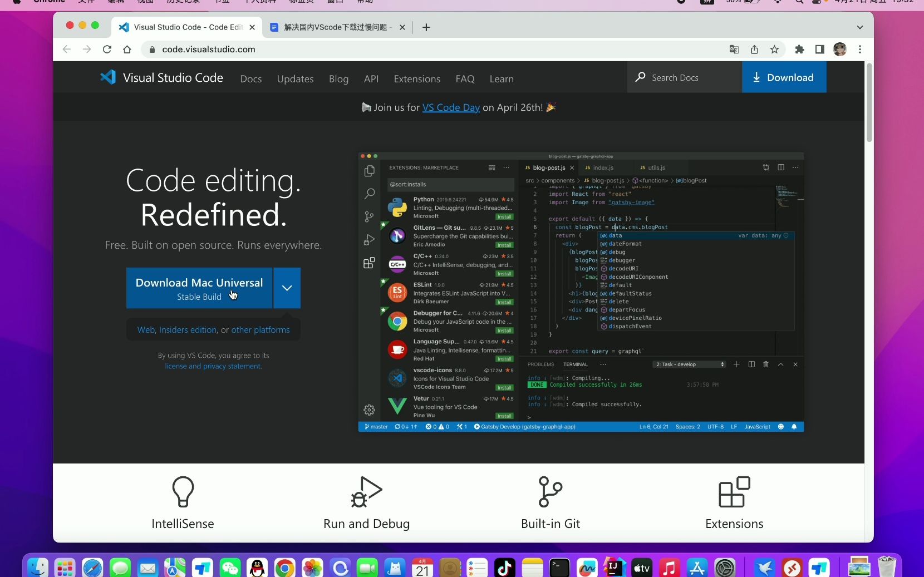
Task: Open the QQ penguin app in dock
Action: click(257, 568)
